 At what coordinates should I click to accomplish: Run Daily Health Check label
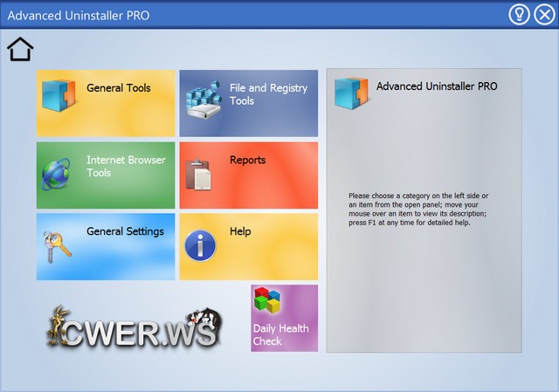[x=280, y=335]
